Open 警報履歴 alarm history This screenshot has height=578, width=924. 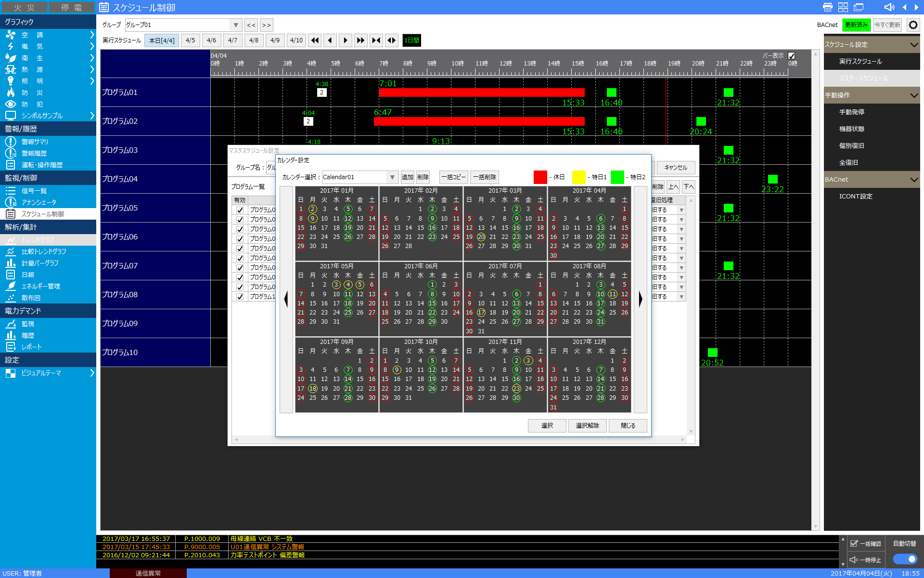(x=48, y=153)
